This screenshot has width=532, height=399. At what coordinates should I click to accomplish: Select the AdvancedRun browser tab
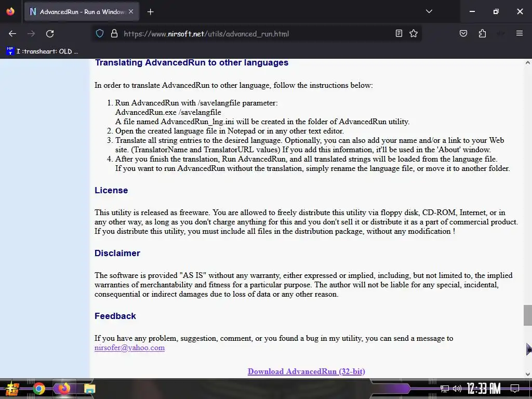pyautogui.click(x=81, y=11)
